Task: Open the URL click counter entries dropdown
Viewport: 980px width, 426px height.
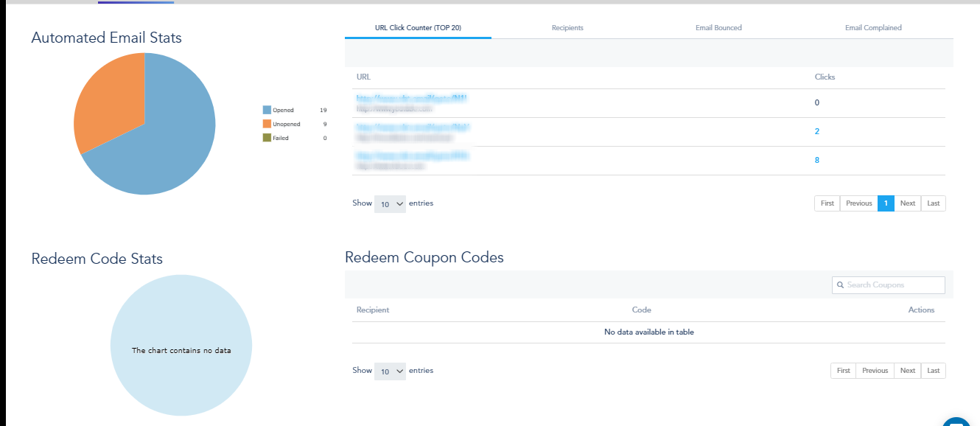Action: pyautogui.click(x=390, y=203)
